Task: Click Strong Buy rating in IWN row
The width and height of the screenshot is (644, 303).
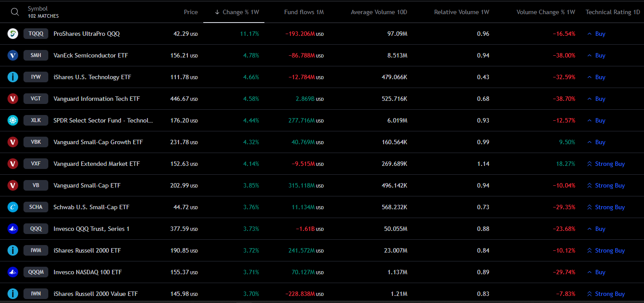Action: [606, 294]
